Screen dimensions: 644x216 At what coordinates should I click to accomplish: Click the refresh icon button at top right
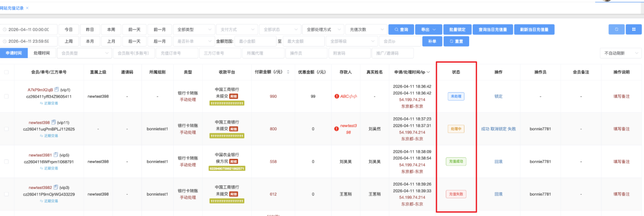pyautogui.click(x=616, y=30)
